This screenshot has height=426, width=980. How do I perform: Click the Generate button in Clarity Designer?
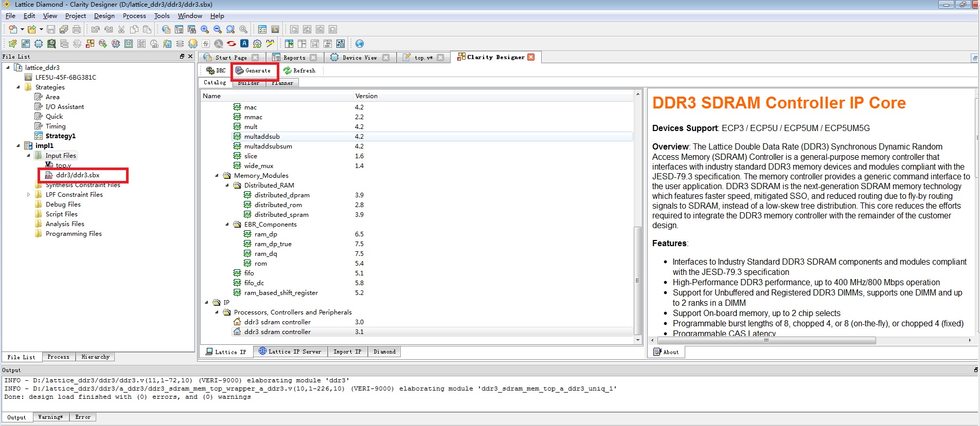tap(253, 70)
